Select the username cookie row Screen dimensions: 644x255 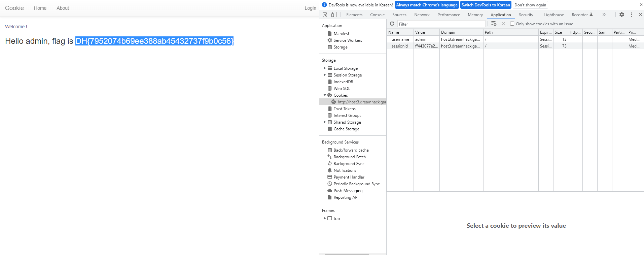tap(515, 39)
